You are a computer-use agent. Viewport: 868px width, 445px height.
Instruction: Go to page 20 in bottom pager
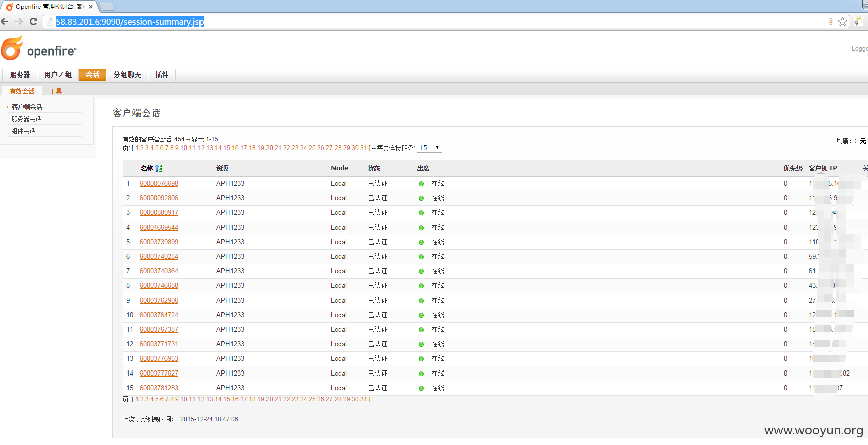coord(270,399)
